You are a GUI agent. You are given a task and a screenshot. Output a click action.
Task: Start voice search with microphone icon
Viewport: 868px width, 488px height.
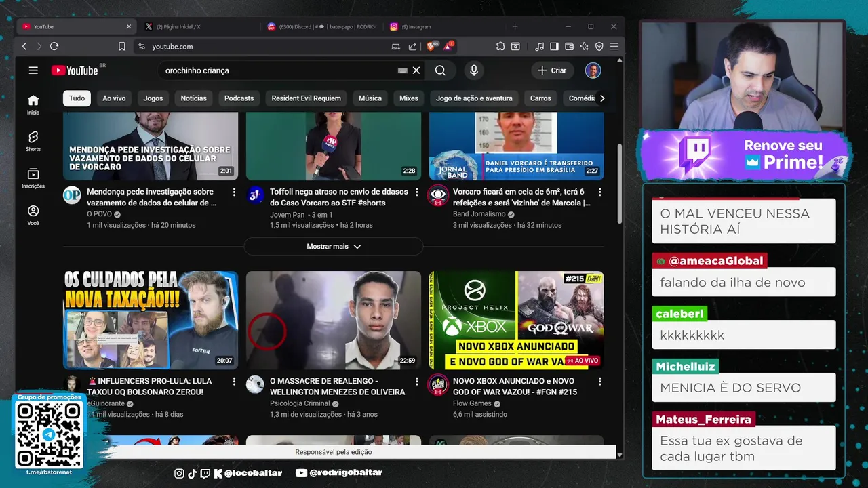point(473,70)
